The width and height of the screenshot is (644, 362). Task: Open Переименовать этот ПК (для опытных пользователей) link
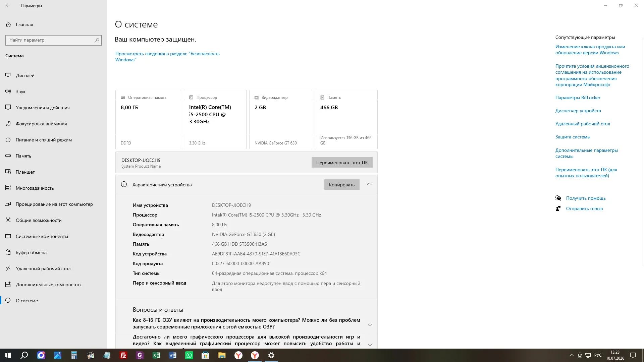(586, 173)
